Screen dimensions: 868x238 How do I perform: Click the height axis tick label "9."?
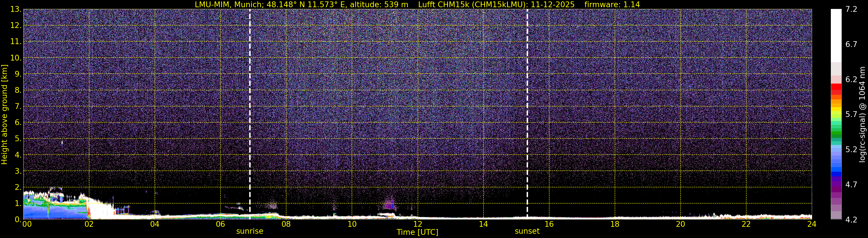coord(18,74)
